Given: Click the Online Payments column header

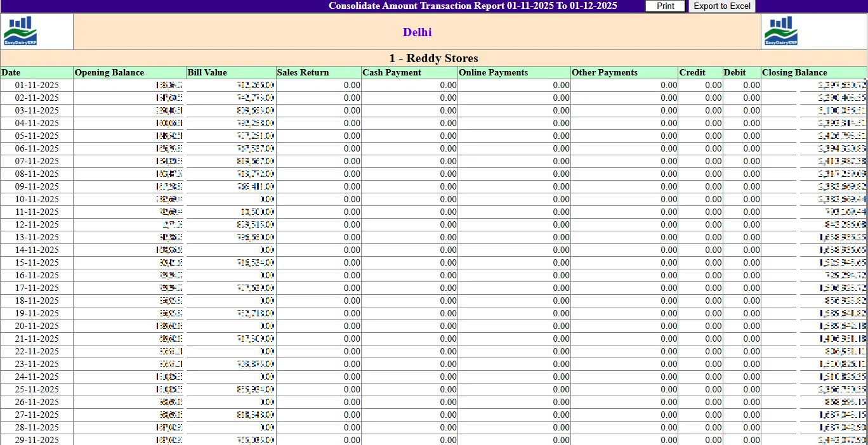Looking at the screenshot, I should point(514,72).
